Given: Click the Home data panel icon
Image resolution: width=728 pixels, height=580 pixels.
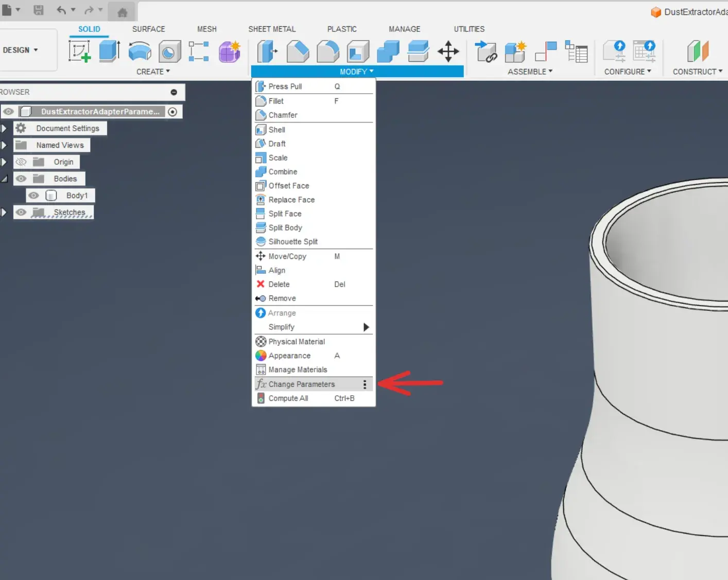Looking at the screenshot, I should point(122,12).
